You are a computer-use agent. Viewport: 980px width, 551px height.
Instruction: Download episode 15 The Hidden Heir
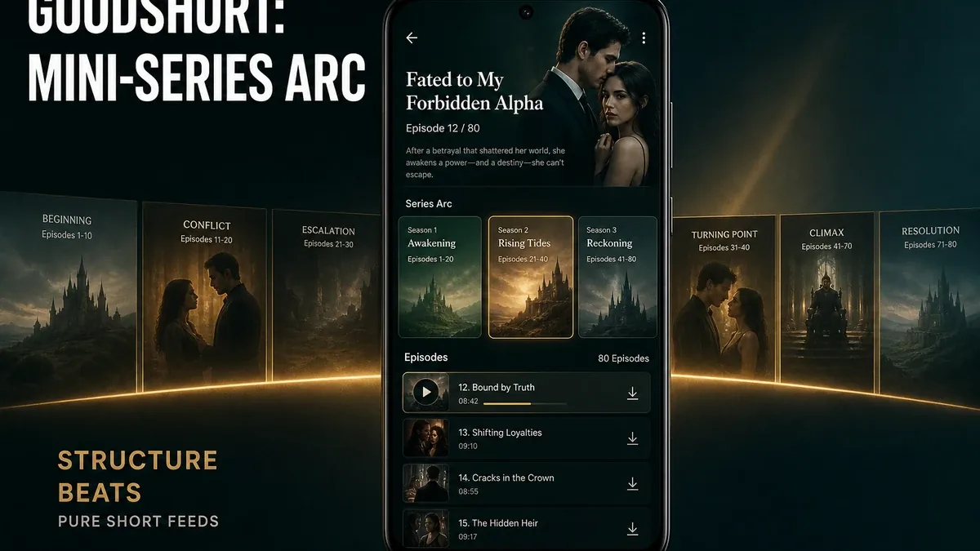(x=632, y=529)
